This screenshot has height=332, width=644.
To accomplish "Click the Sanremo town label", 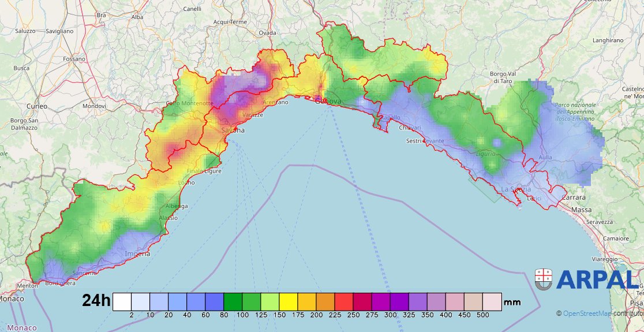I will 84,273.
